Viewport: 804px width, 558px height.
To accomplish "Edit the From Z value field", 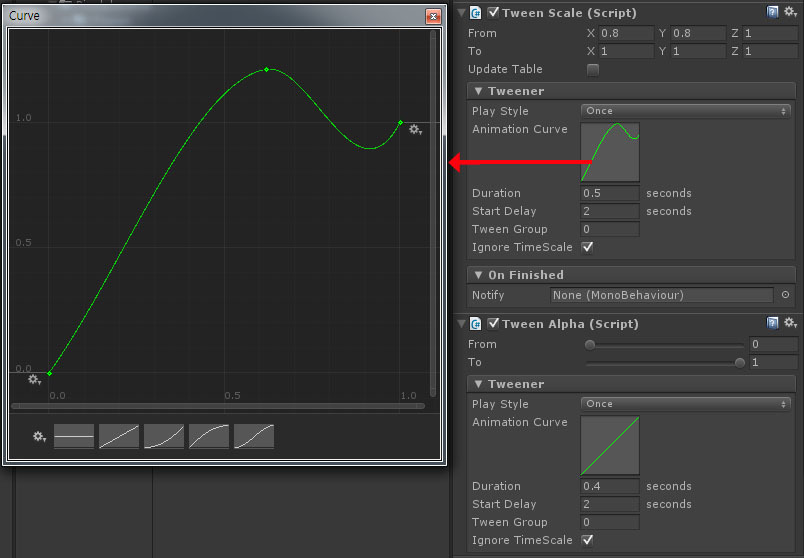I will coord(770,33).
